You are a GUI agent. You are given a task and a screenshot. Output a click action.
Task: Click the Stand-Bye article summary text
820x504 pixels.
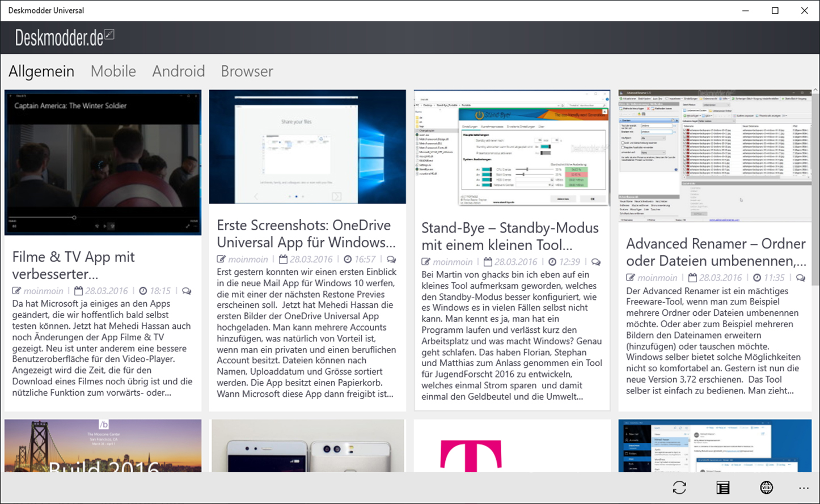512,336
